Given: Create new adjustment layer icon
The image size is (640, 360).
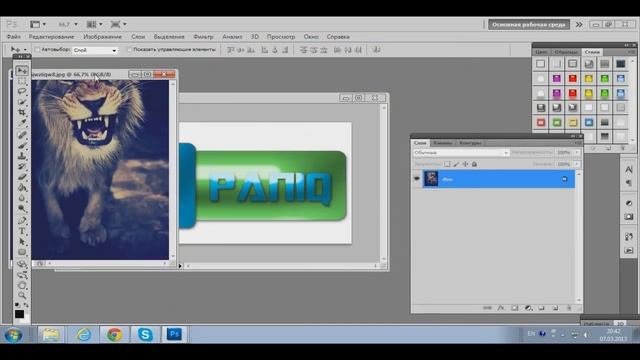Looking at the screenshot, I should click(529, 308).
